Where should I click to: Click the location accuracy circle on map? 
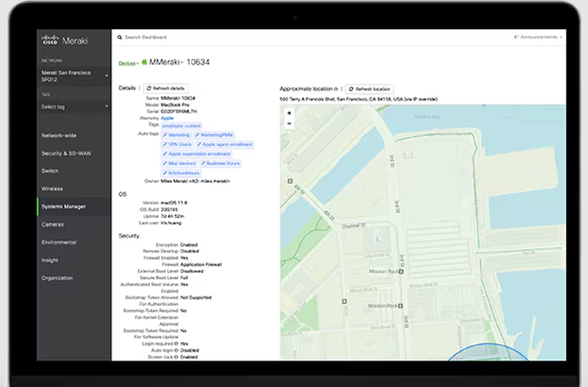click(487, 352)
